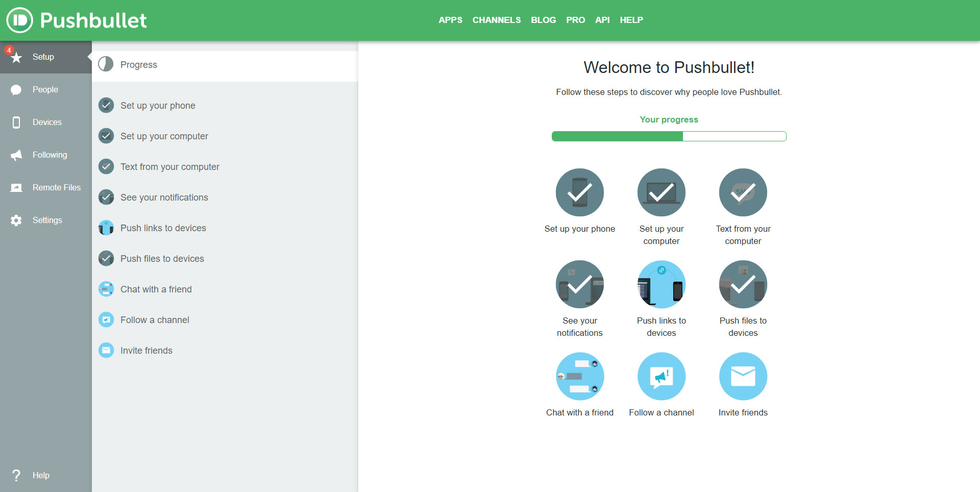
Task: Click the checkmark icon beside Set up your phone
Action: 106,105
